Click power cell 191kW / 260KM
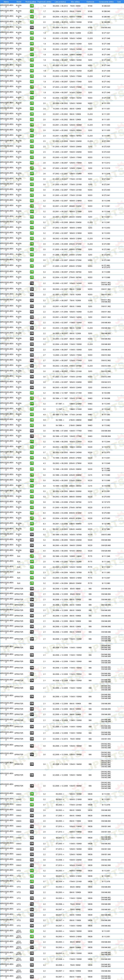 pos(75,550)
